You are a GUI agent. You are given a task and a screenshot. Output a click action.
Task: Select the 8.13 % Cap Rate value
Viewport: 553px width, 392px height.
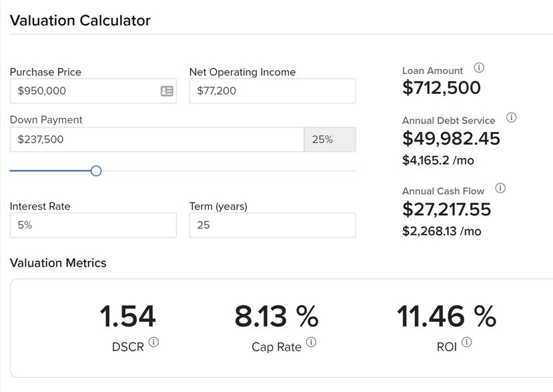click(276, 317)
